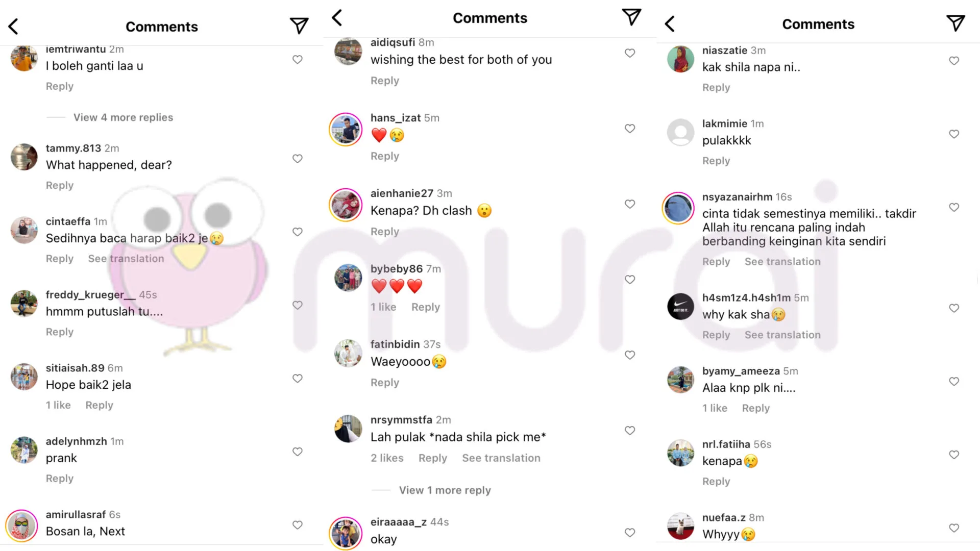
Task: Open send icon in left Comments header
Action: [299, 26]
